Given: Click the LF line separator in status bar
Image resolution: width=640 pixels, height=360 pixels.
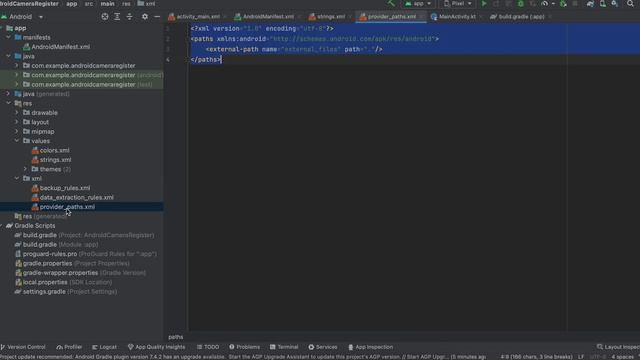Looking at the screenshot, I should (x=581, y=357).
